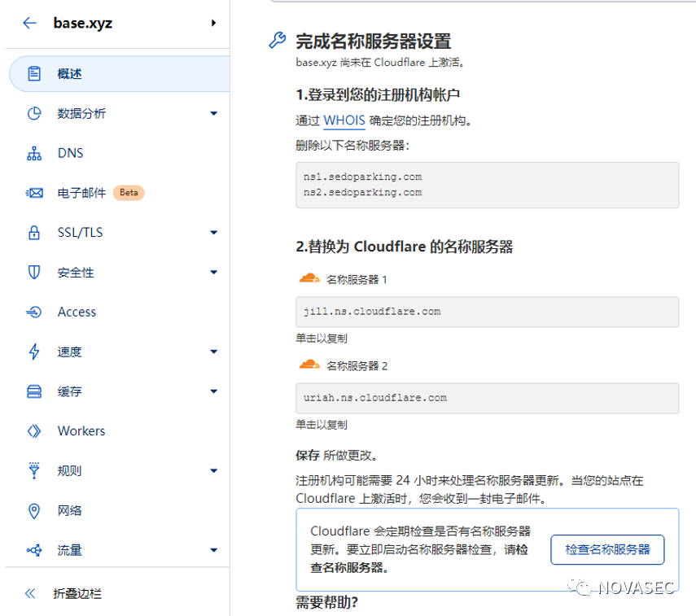Expand the 缓存 section arrow
The image size is (696, 616).
[213, 391]
